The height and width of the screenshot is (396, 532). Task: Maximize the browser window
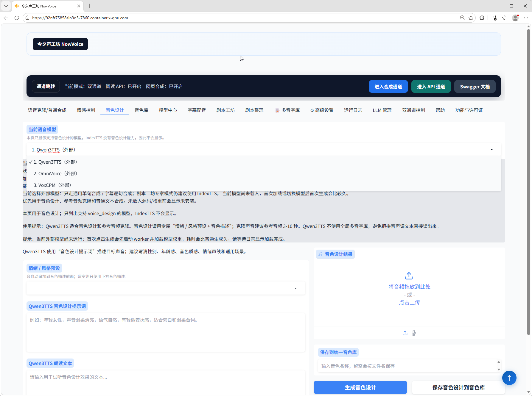point(511,6)
